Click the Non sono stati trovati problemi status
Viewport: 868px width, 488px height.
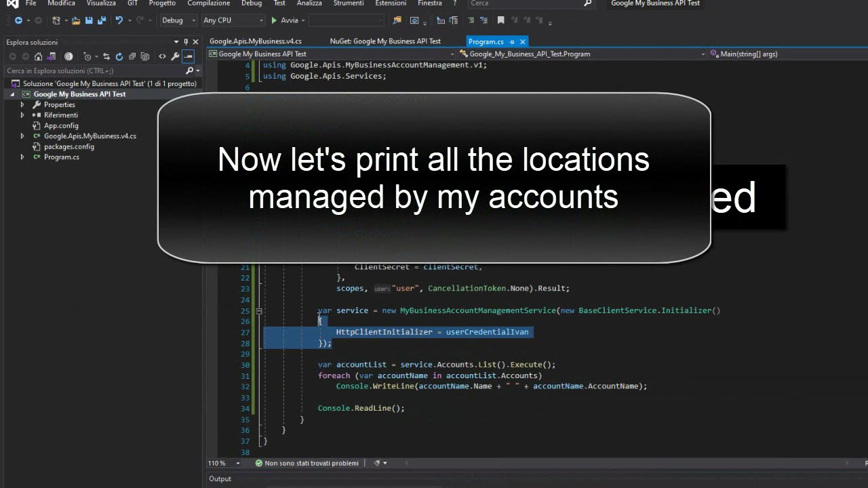[x=307, y=463]
